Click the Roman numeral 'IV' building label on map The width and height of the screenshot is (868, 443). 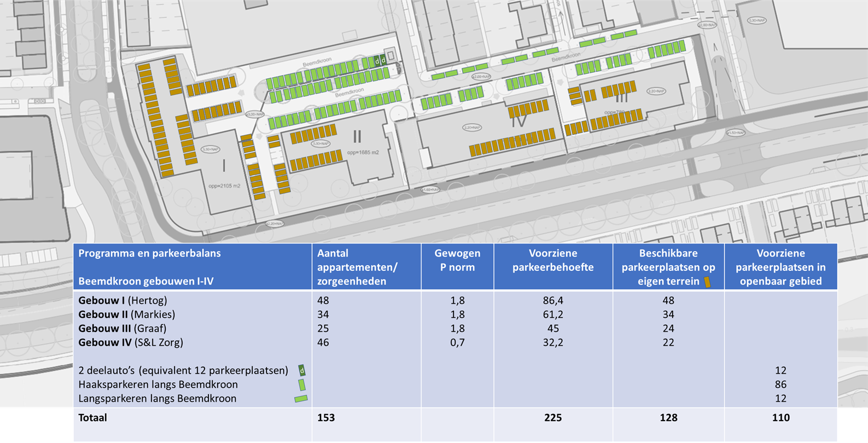[520, 121]
